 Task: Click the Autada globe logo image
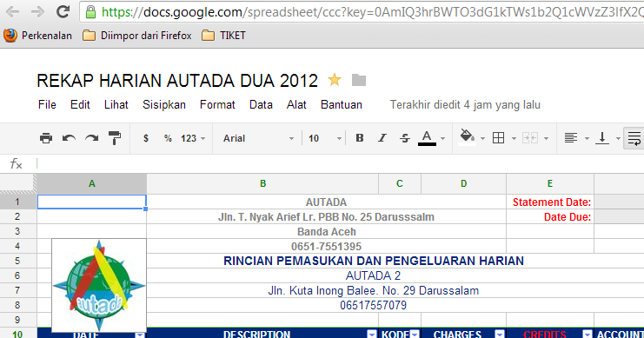(x=99, y=285)
